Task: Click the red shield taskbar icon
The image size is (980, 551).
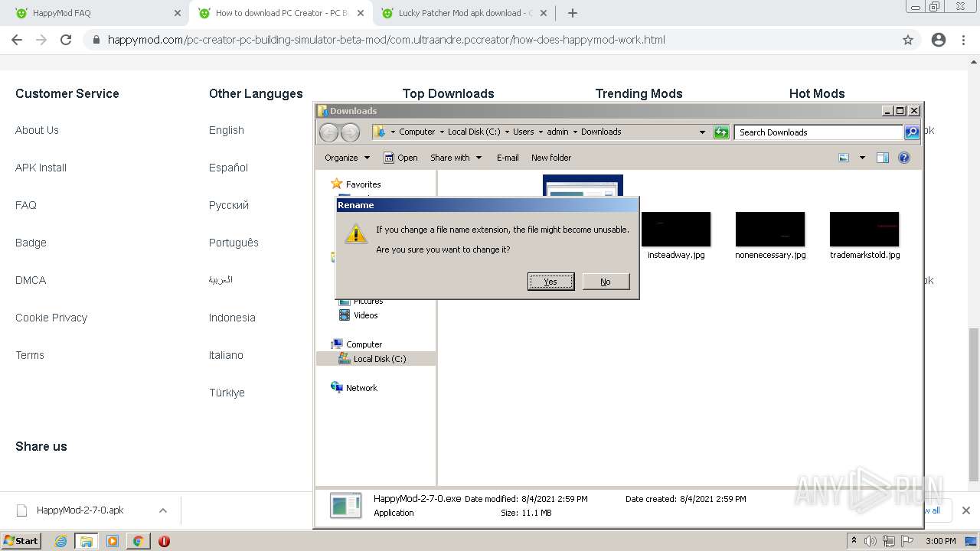Action: (164, 541)
